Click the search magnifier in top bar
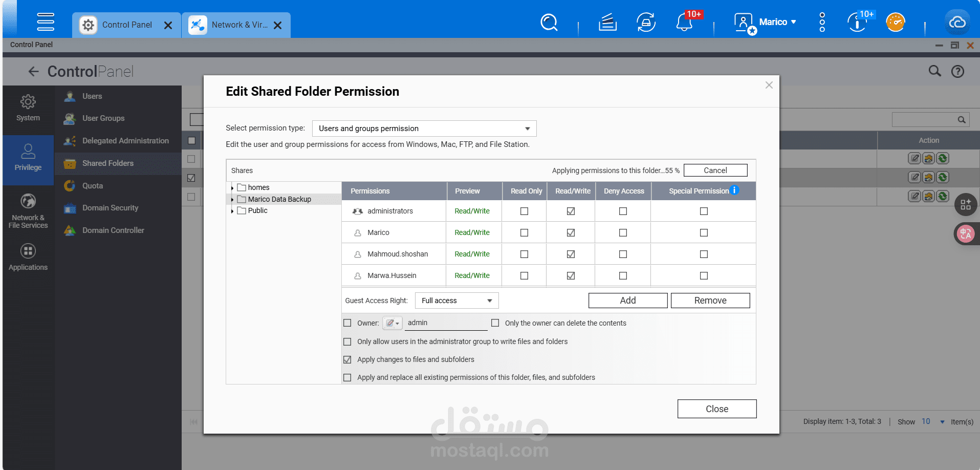Viewport: 980px width, 470px height. tap(549, 23)
